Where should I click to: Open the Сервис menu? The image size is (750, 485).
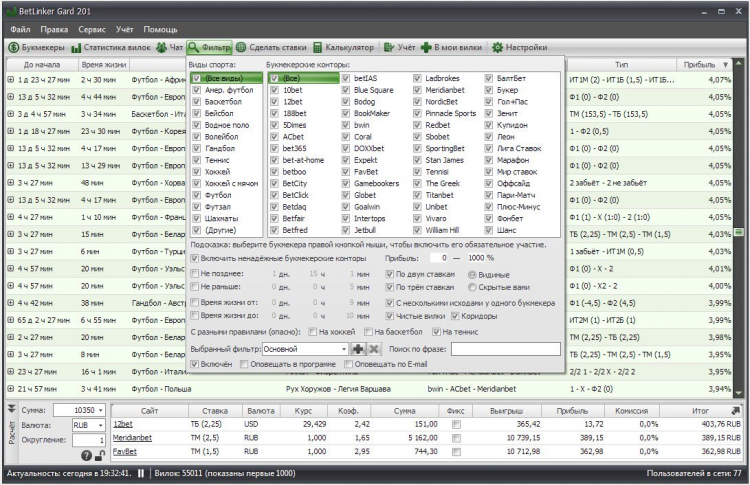click(x=92, y=30)
